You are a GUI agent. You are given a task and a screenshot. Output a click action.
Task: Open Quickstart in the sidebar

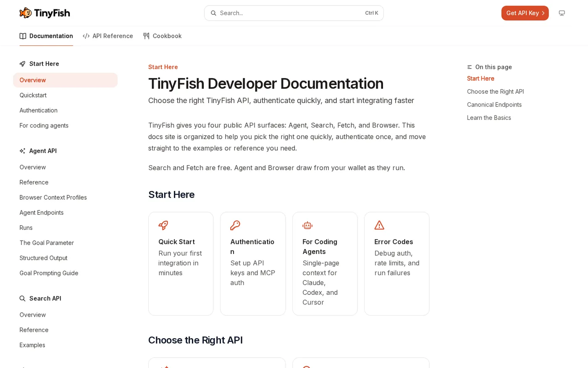coord(66,95)
